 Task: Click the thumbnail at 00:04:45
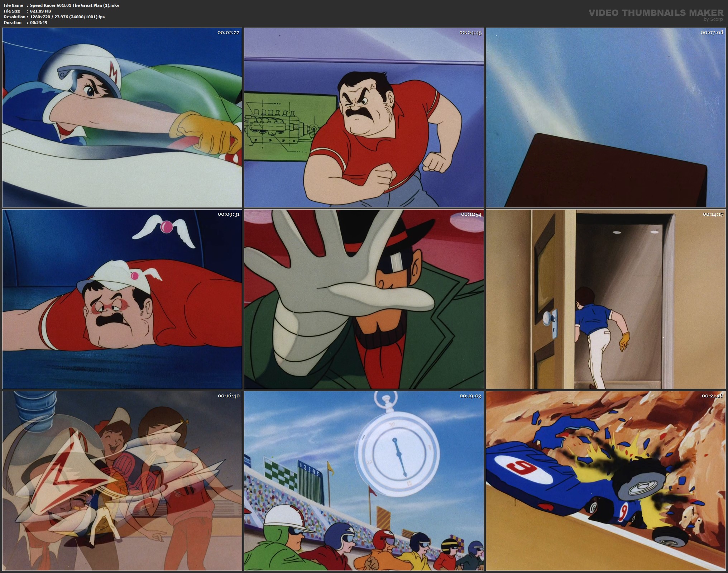coord(364,118)
